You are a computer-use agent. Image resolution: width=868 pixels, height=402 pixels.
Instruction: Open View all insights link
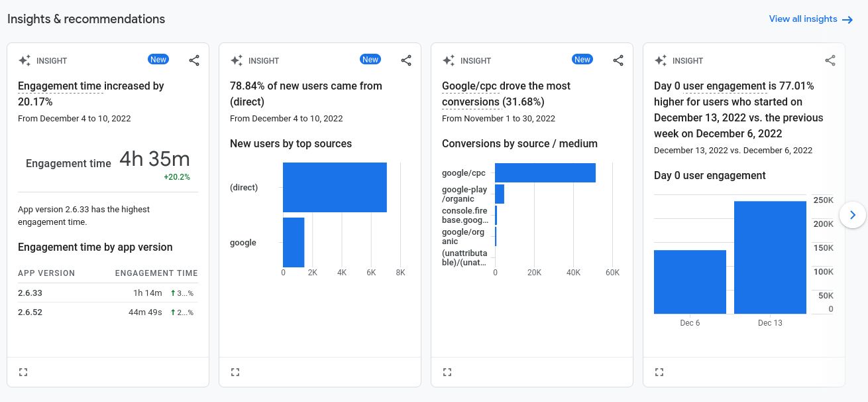coord(810,19)
